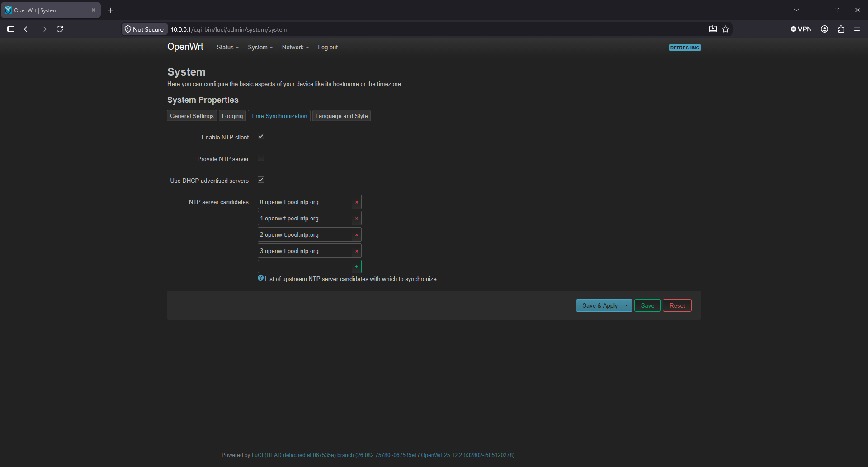Remove the 1.openwrt.pool.ntp.org server
This screenshot has width=868, height=467.
357,219
